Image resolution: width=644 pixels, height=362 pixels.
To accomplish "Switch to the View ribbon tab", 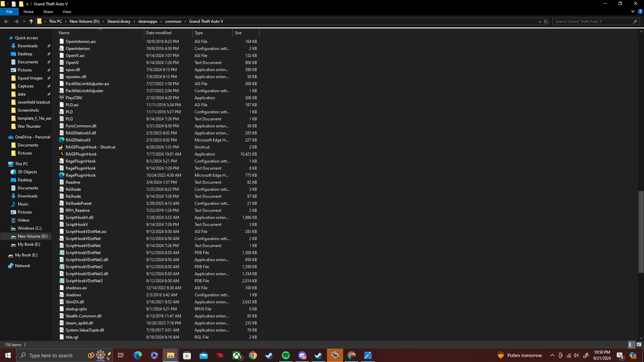I will (67, 12).
